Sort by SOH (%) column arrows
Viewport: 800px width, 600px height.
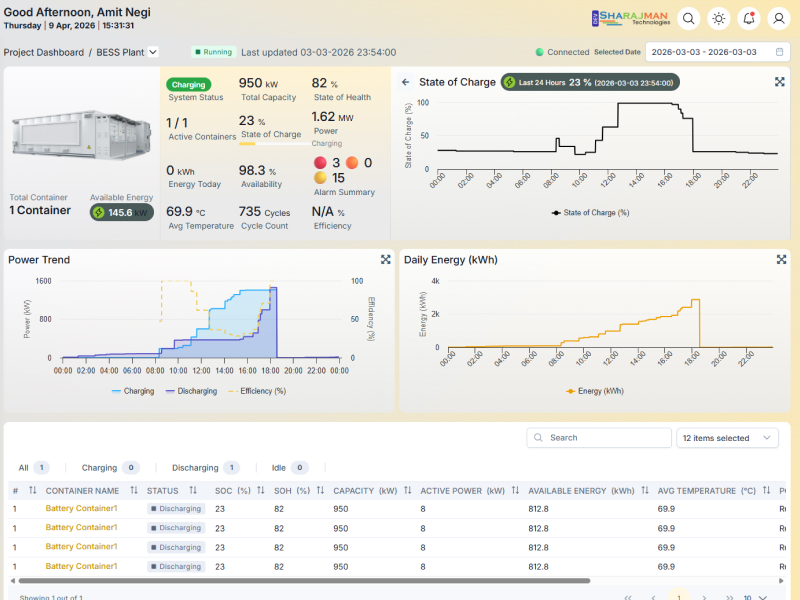tap(320, 490)
